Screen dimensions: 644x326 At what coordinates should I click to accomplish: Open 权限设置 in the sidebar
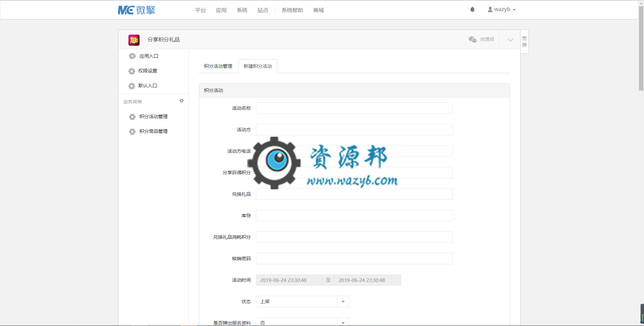[148, 71]
